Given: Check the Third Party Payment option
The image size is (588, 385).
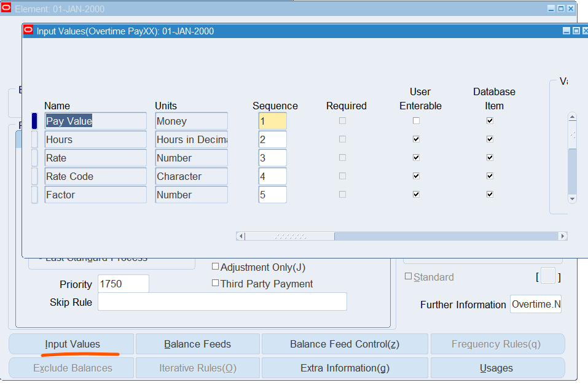Looking at the screenshot, I should (216, 284).
